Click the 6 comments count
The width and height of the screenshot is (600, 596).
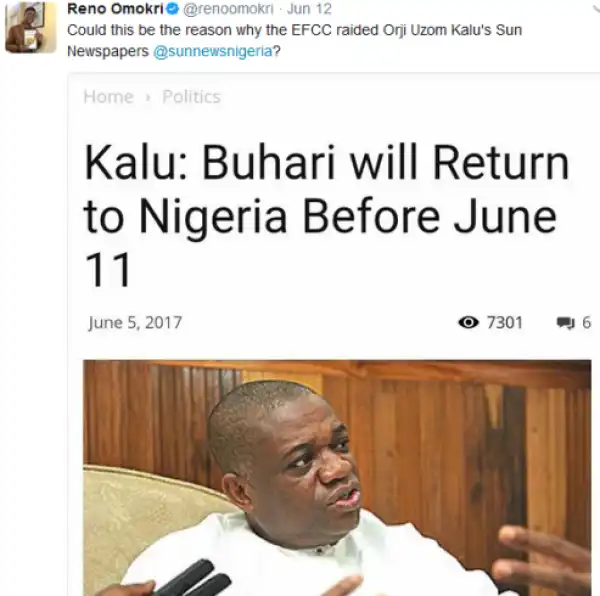[x=587, y=322]
